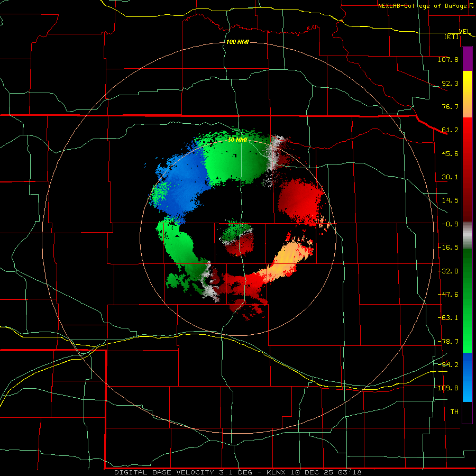Image resolution: width=476 pixels, height=476 pixels.
Task: Click the 50 NMI range ring label
Action: tap(237, 140)
